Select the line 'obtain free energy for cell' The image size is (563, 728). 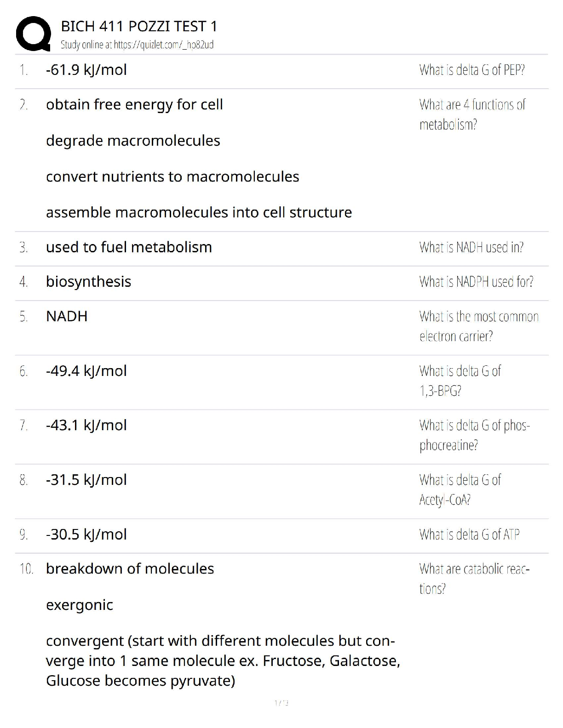(x=134, y=105)
